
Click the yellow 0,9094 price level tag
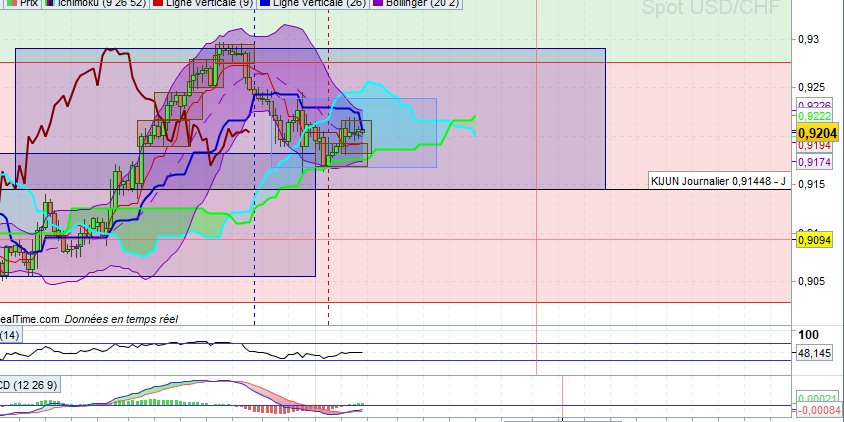818,239
